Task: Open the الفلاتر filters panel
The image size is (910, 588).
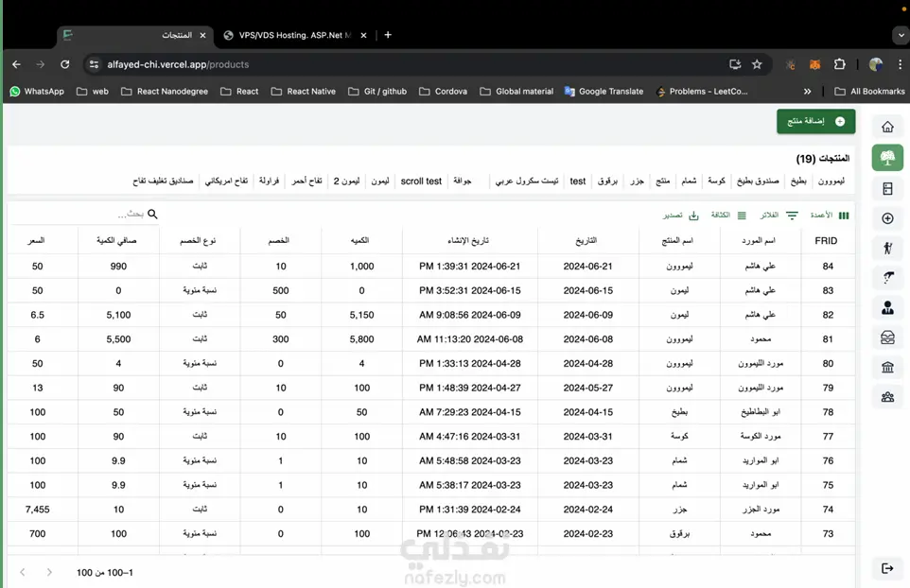Action: 779,216
